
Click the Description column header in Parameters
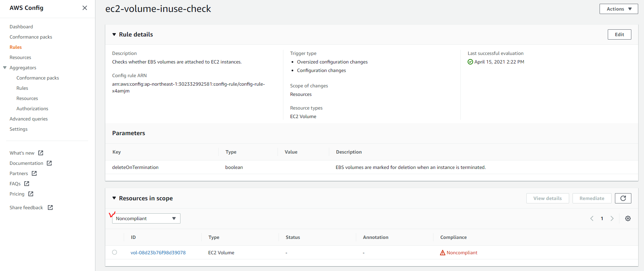tap(349, 152)
